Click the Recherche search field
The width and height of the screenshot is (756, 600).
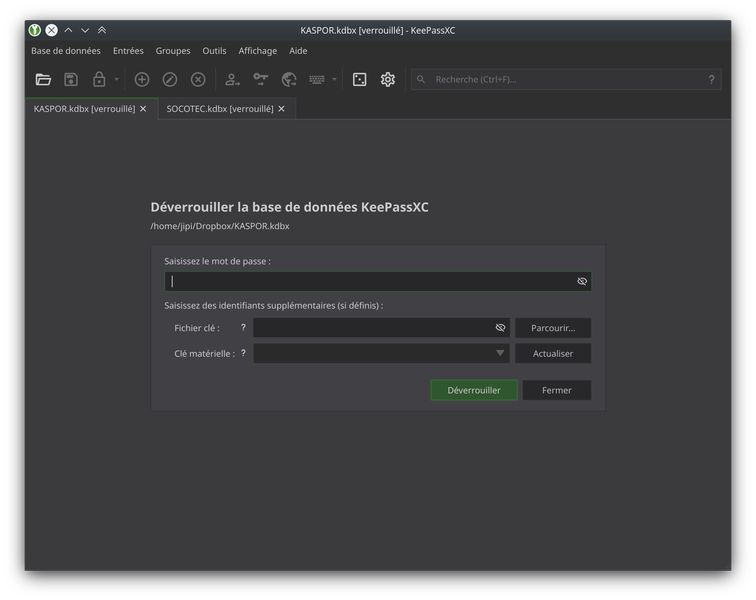[x=566, y=80]
